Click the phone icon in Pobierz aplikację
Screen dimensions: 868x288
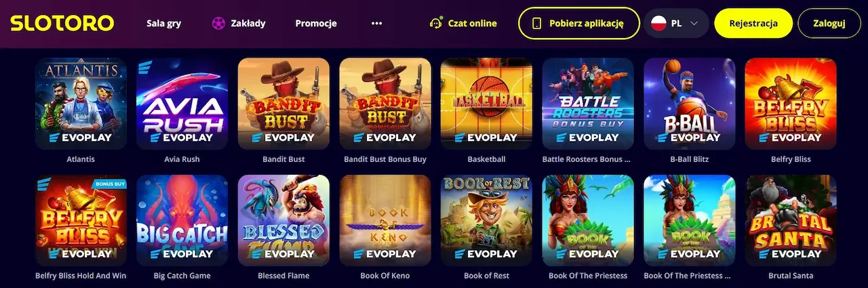tap(537, 23)
